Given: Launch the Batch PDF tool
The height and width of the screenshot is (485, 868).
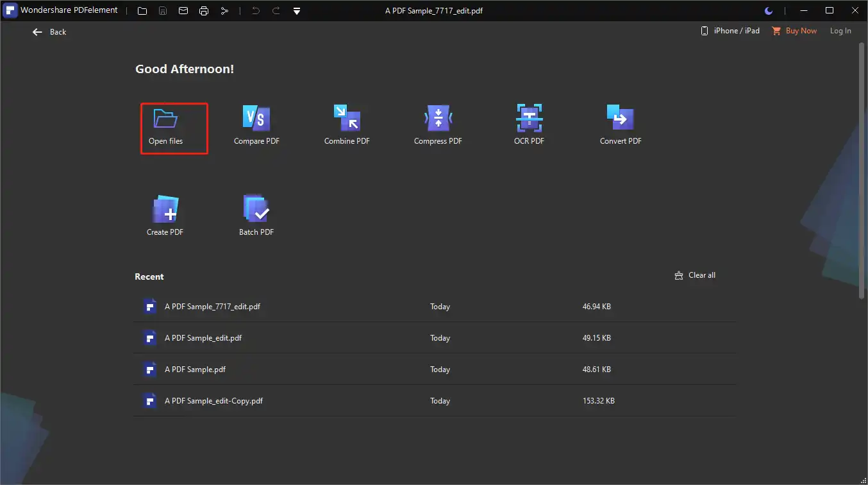Looking at the screenshot, I should [x=256, y=216].
